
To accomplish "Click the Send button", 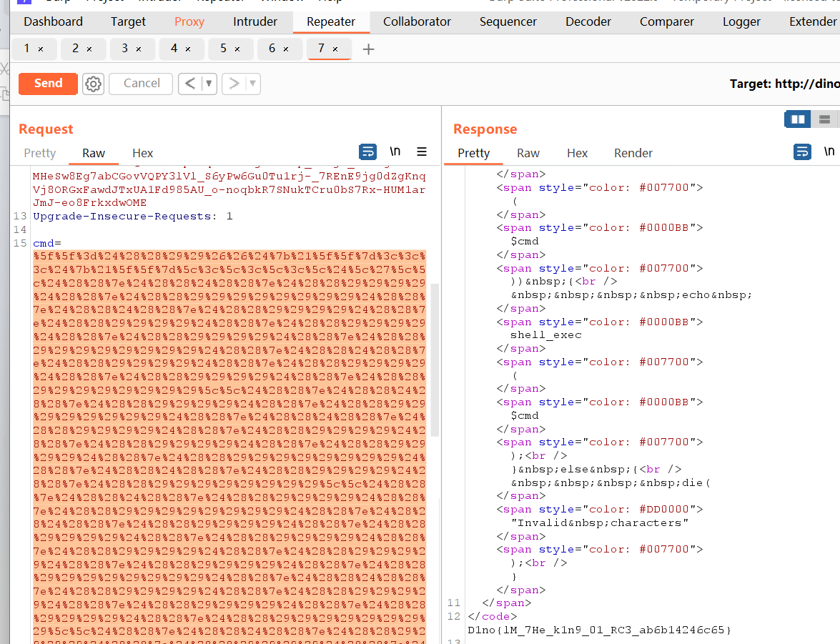I will (48, 83).
